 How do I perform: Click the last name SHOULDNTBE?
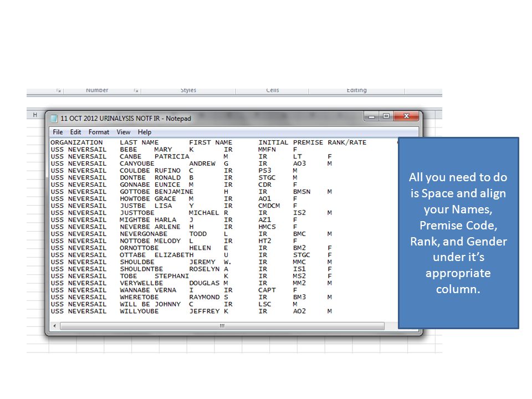pos(141,269)
